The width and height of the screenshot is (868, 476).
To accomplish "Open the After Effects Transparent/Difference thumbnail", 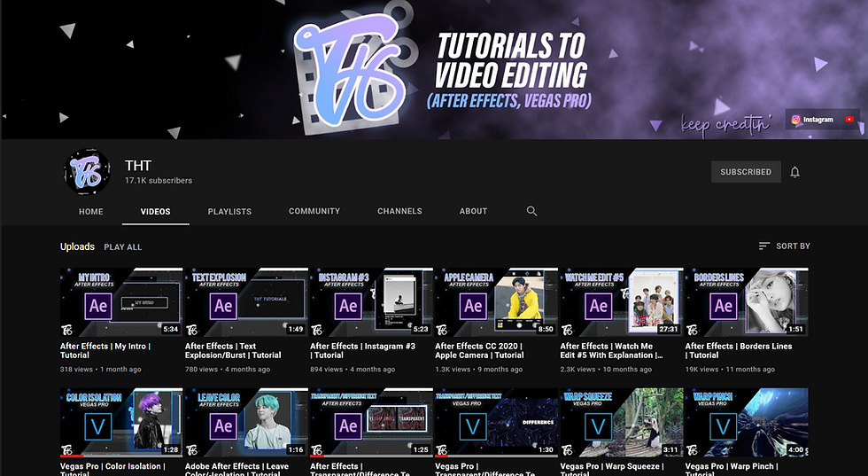I will (371, 423).
